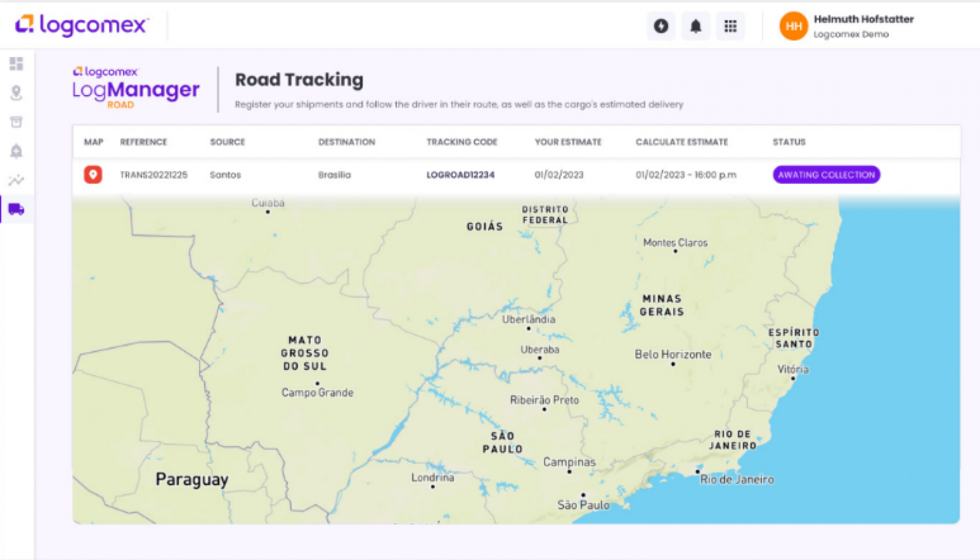Click the logcomex logo in header
Screen dimensions: 980x560
coord(81,25)
